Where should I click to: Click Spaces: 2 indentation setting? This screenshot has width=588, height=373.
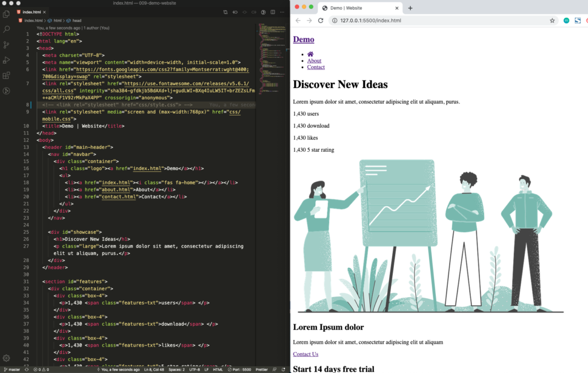177,370
